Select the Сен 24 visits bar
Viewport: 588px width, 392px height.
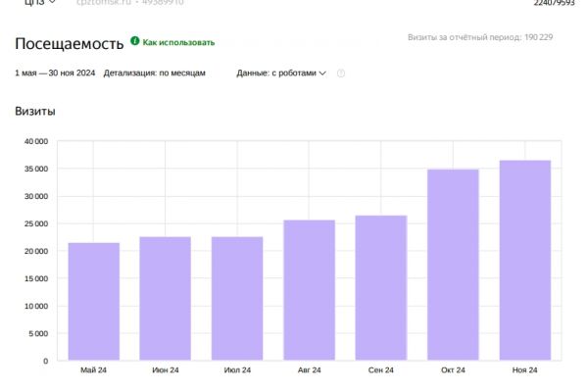coord(381,288)
